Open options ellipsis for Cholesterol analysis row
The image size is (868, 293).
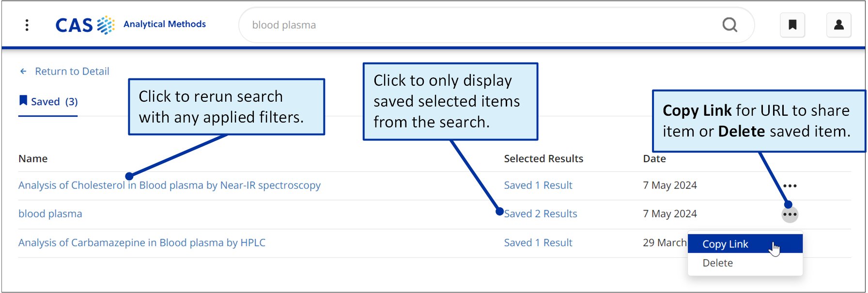pos(790,186)
